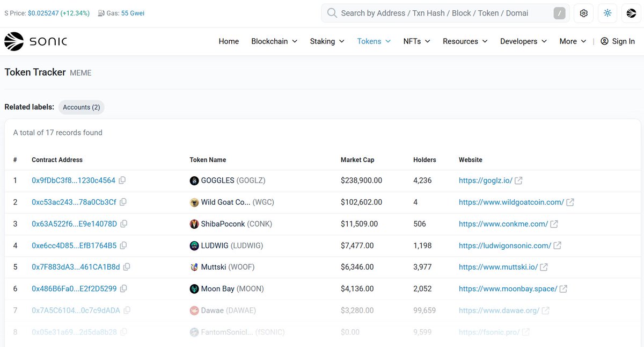Image resolution: width=644 pixels, height=347 pixels.
Task: Copy the Moon Bay contract address
Action: tap(123, 288)
